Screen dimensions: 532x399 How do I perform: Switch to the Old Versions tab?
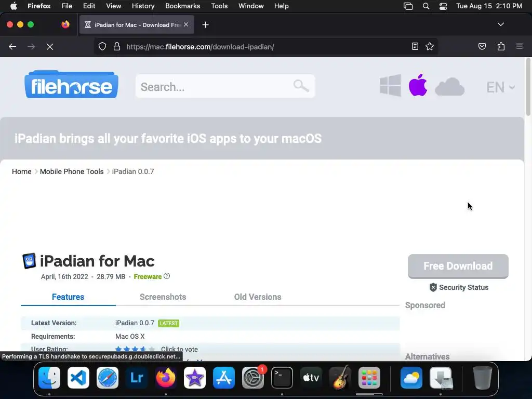[x=258, y=297]
